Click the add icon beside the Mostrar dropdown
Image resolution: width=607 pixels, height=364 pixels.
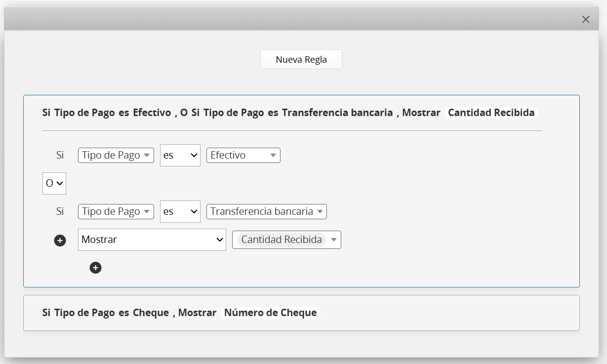(60, 241)
